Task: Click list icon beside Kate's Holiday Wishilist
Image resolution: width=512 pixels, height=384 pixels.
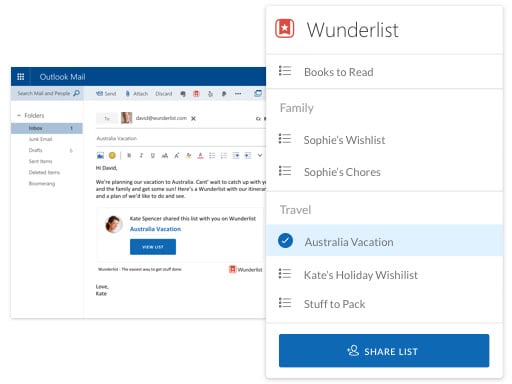Action: 285,274
